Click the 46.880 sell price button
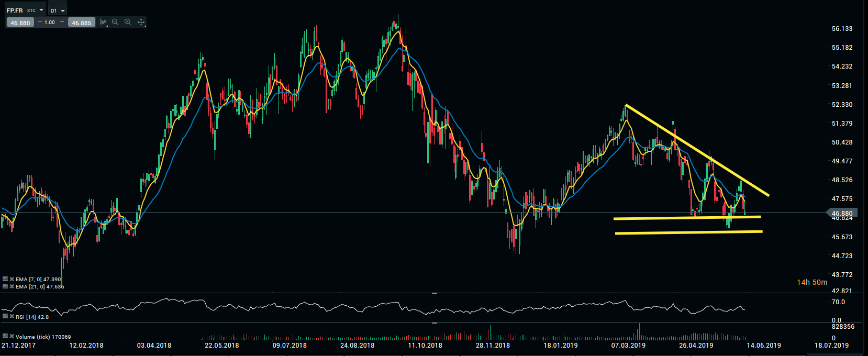The width and height of the screenshot is (868, 356). 20,23
